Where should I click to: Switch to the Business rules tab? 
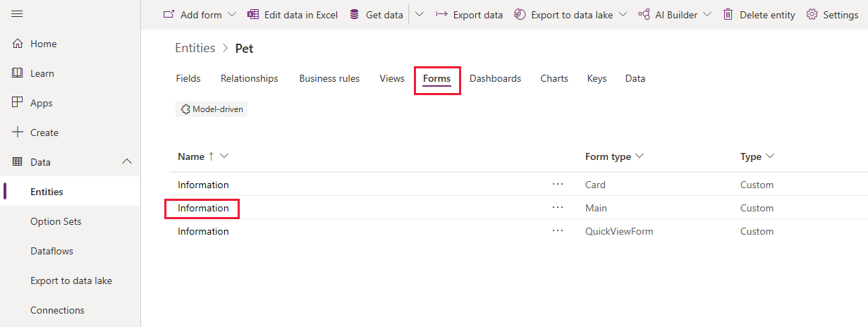pos(329,78)
